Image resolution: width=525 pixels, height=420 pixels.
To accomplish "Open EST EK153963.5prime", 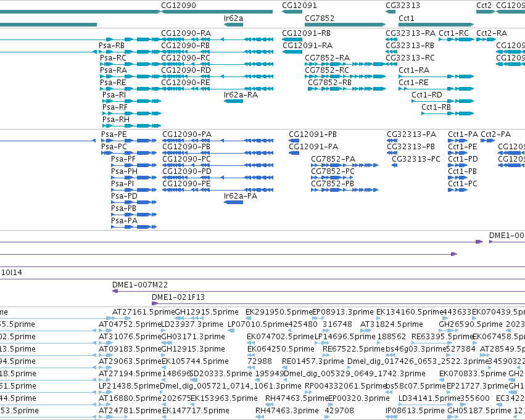I will [x=225, y=398].
